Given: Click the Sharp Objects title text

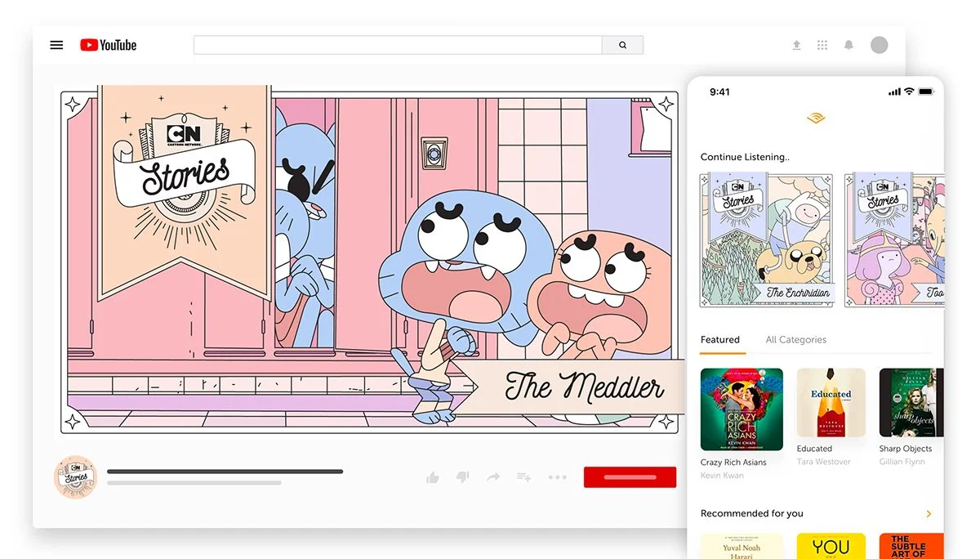Looking at the screenshot, I should [x=906, y=449].
